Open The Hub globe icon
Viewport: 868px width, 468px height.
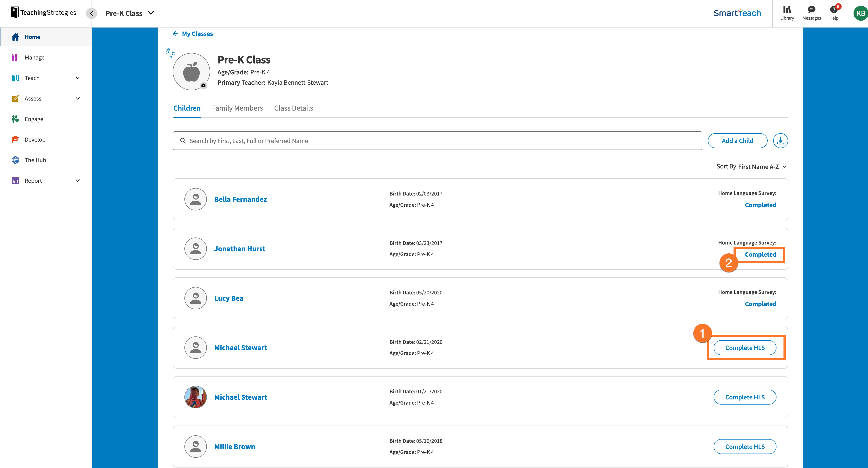pyautogui.click(x=15, y=160)
